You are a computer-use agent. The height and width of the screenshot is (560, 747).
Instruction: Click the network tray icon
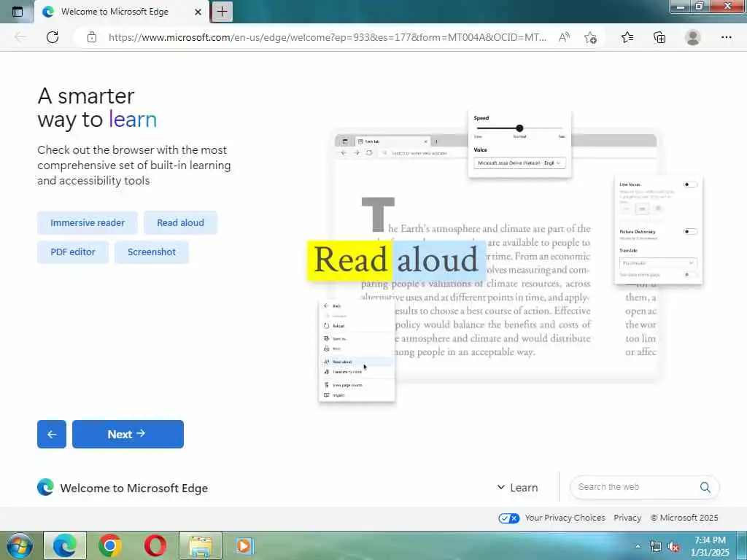[656, 546]
